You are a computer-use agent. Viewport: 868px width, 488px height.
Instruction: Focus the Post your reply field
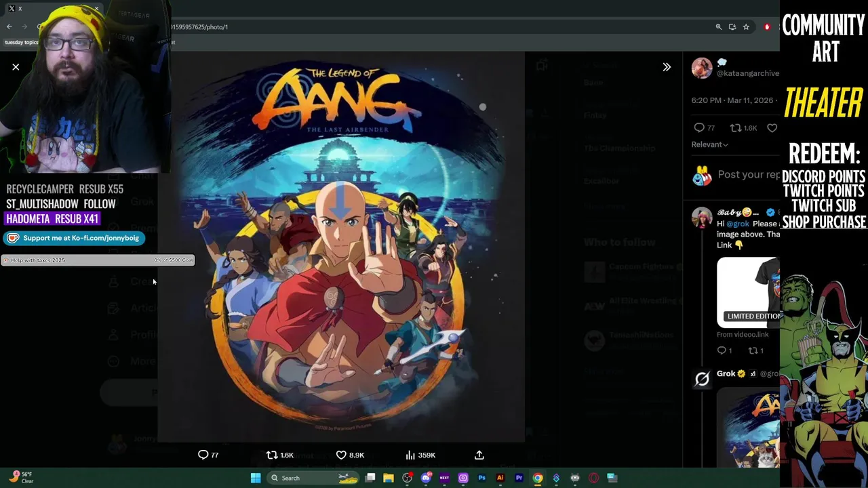(749, 175)
